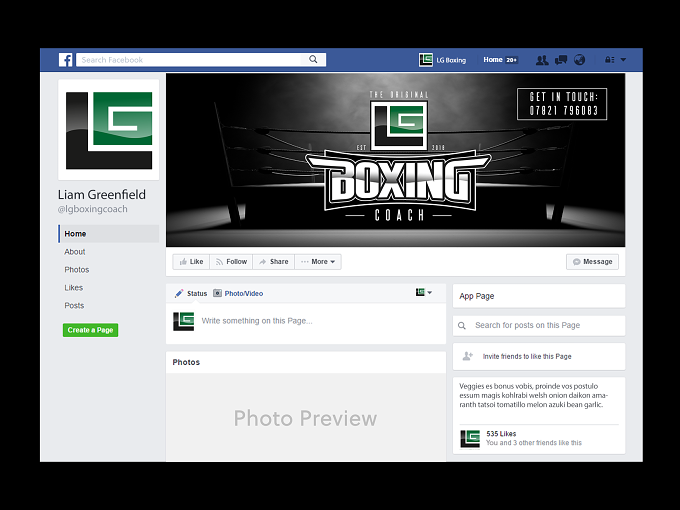The image size is (680, 510).
Task: Like the page with the Like button
Action: click(191, 262)
